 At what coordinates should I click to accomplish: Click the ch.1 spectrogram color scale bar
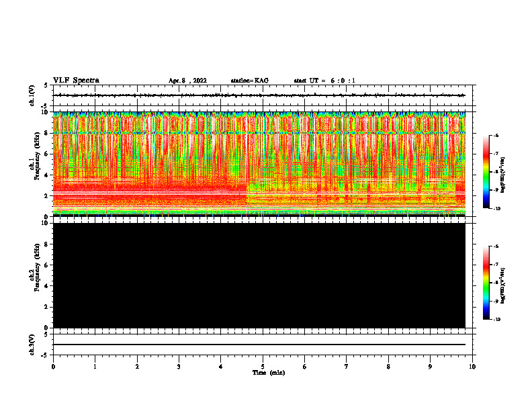486,172
